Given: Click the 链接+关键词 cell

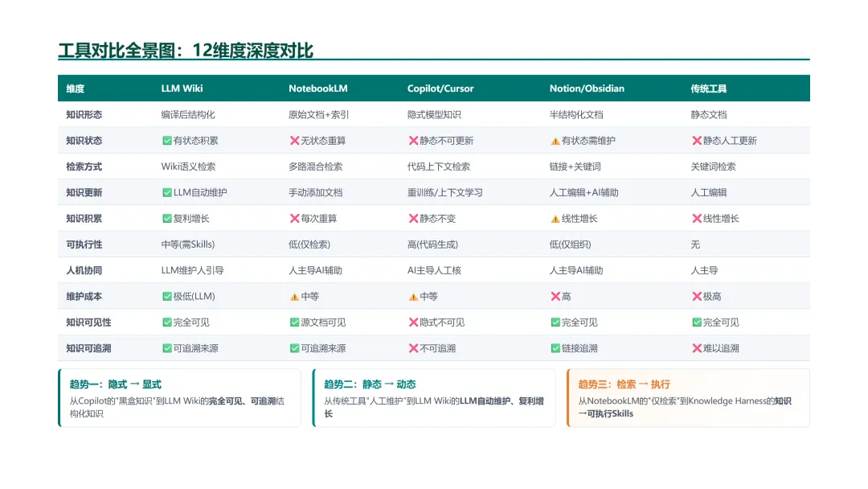Looking at the screenshot, I should point(575,166).
